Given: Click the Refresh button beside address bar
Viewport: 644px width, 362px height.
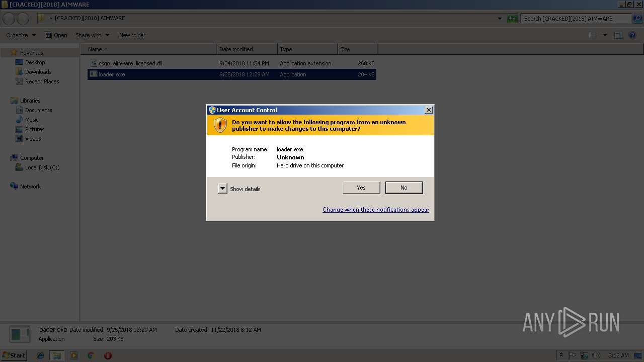Looking at the screenshot, I should tap(512, 19).
